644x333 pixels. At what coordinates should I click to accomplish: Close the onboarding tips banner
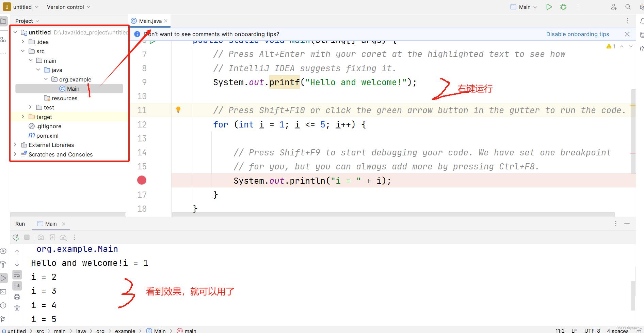[x=627, y=34]
